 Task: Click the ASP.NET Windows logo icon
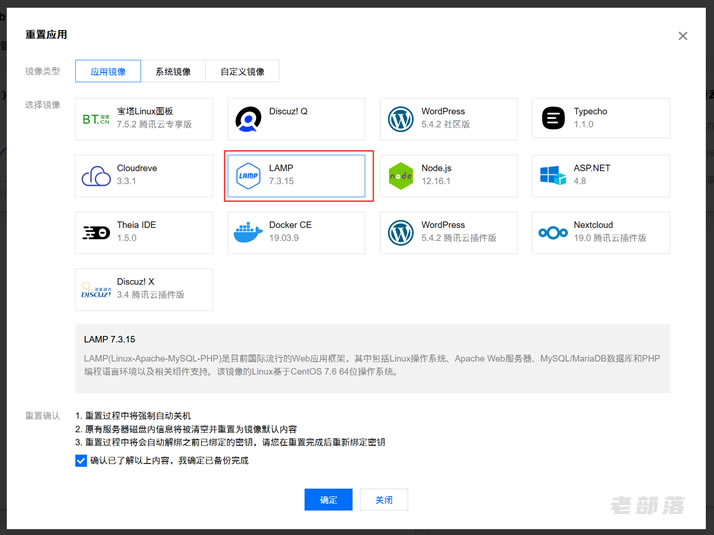[553, 175]
